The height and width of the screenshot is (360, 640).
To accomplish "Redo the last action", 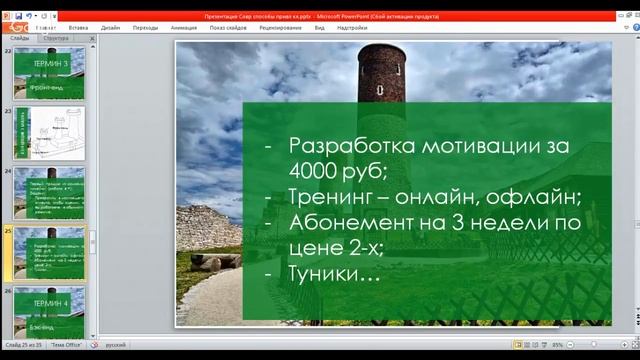I will pyautogui.click(x=44, y=16).
